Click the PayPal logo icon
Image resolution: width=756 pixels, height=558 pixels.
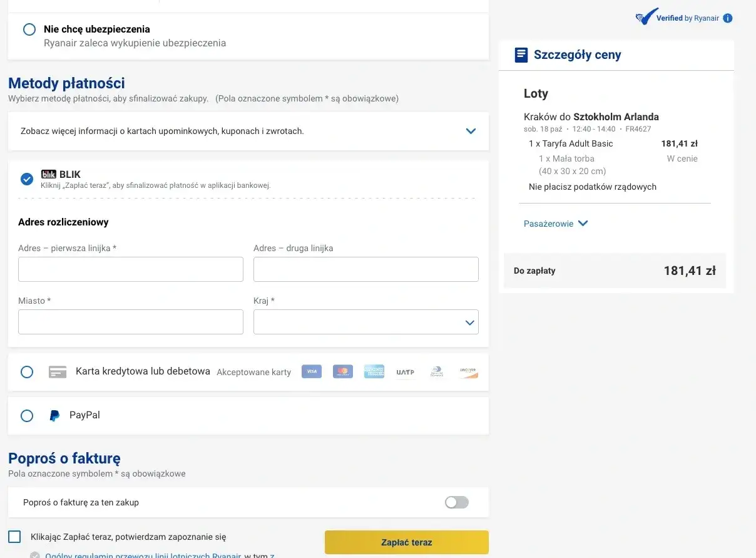point(54,415)
